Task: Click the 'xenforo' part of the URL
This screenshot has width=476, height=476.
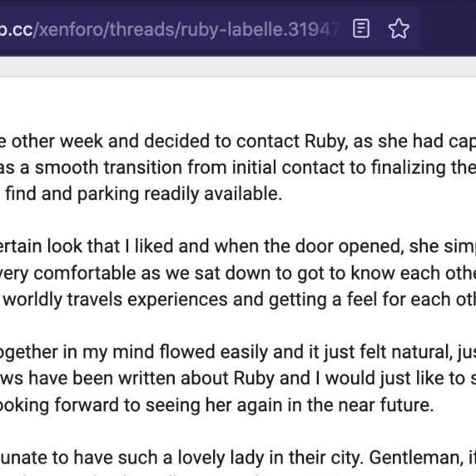Action: pos(71,29)
